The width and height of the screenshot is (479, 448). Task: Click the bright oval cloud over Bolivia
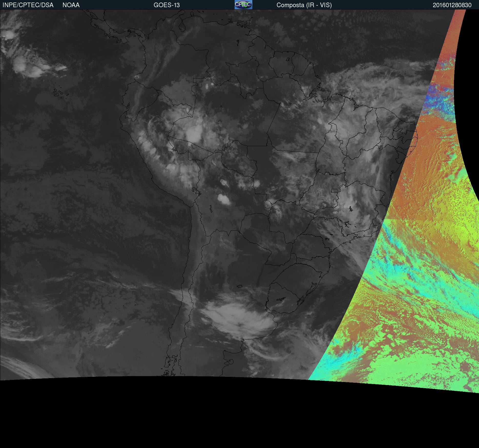click(x=224, y=199)
